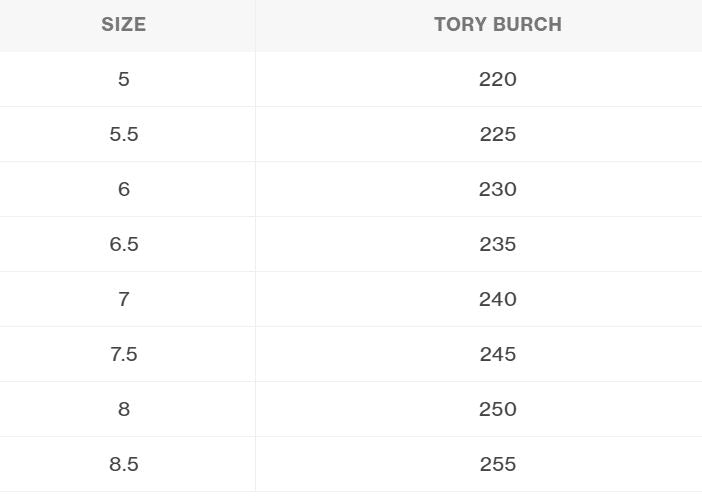Select the 235 Tory Burch value
The image size is (702, 497).
coord(497,244)
